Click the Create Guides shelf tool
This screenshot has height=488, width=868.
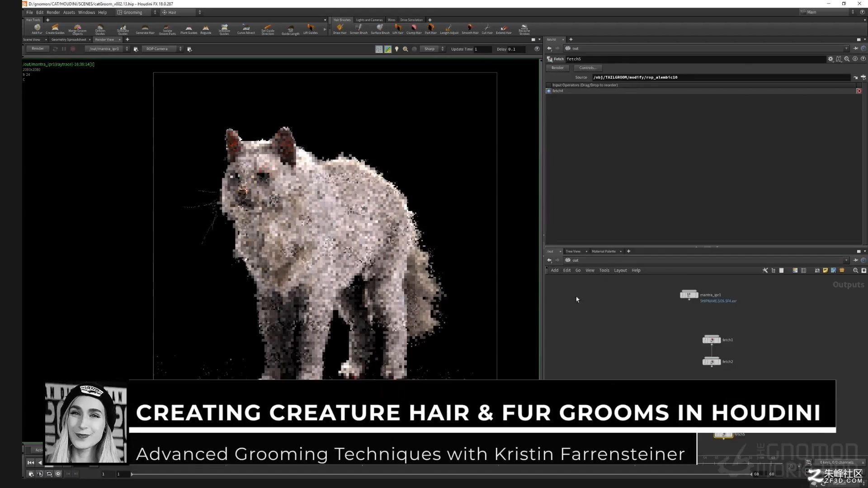[x=55, y=29]
